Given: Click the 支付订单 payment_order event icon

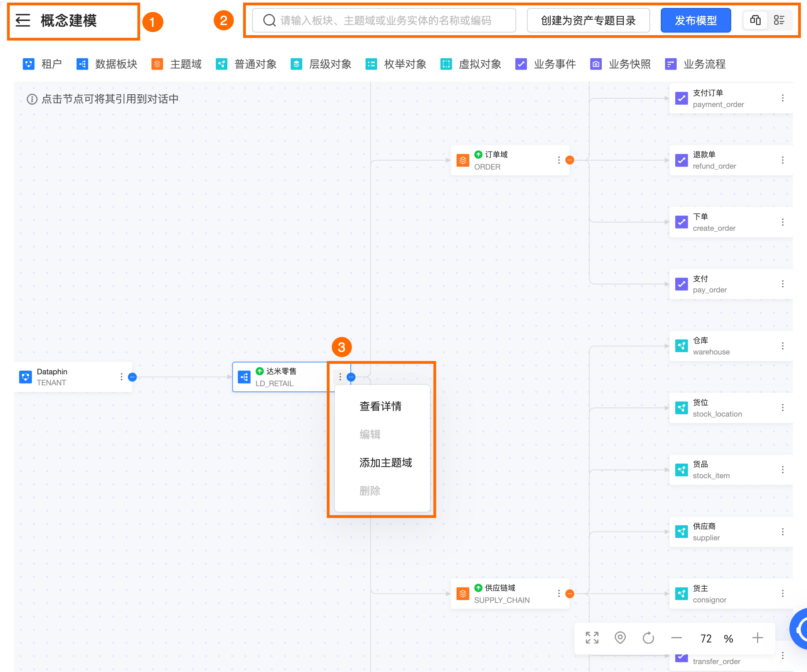Looking at the screenshot, I should coord(681,98).
